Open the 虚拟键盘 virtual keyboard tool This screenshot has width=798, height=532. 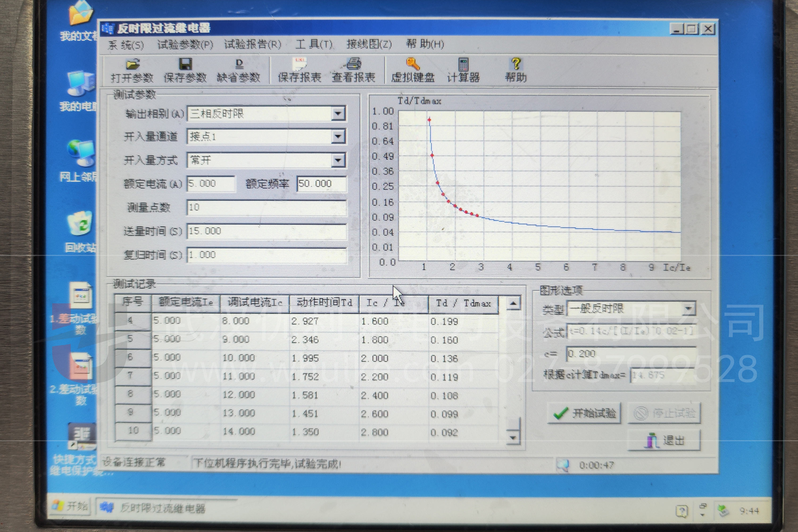[413, 64]
